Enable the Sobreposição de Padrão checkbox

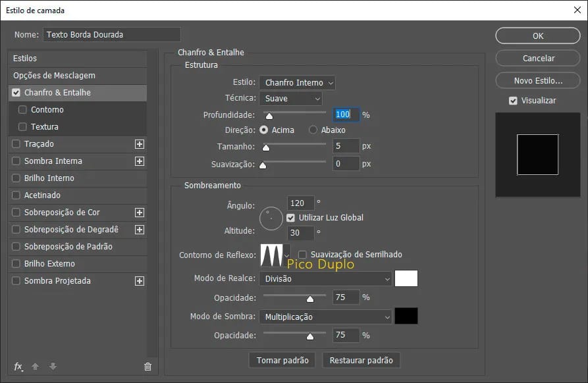[16, 247]
